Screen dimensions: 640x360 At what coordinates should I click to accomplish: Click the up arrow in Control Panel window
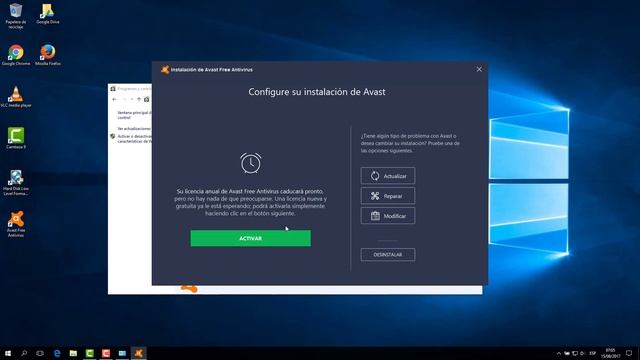[x=139, y=99]
